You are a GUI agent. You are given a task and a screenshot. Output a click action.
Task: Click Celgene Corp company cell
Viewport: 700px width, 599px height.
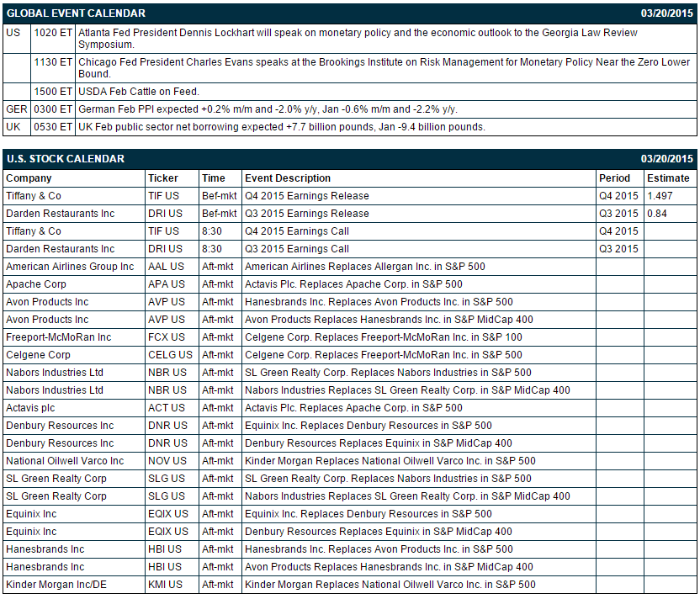coord(39,355)
